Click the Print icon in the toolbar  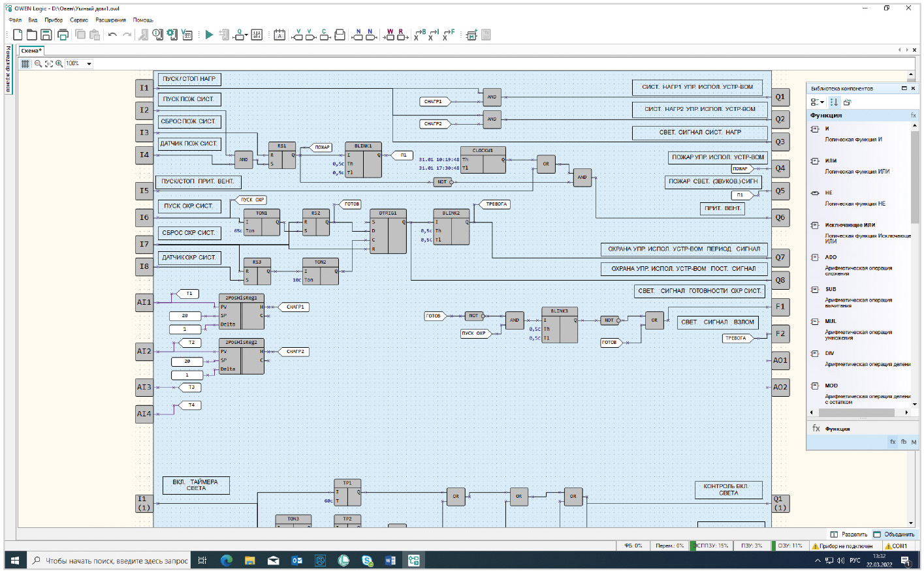click(63, 35)
